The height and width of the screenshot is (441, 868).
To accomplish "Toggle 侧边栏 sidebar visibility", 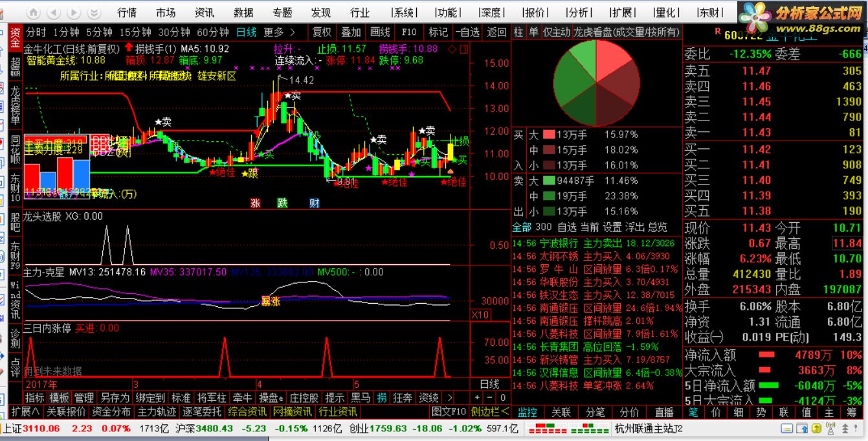I will pyautogui.click(x=490, y=411).
